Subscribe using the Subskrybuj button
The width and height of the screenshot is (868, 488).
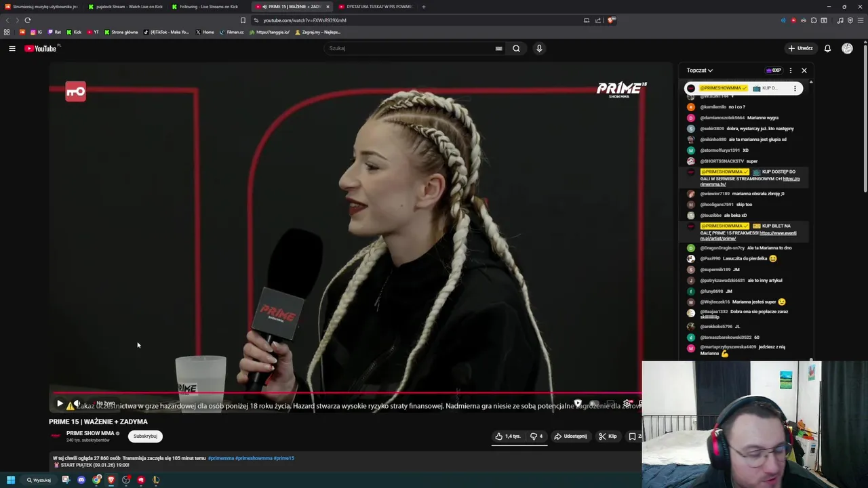(x=145, y=436)
